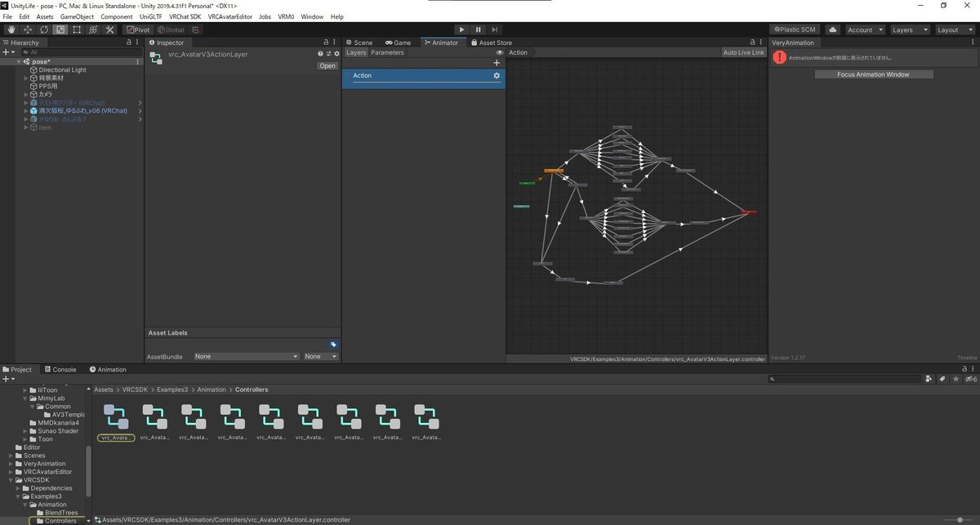
Task: Click the Open button in Inspector
Action: click(x=327, y=66)
